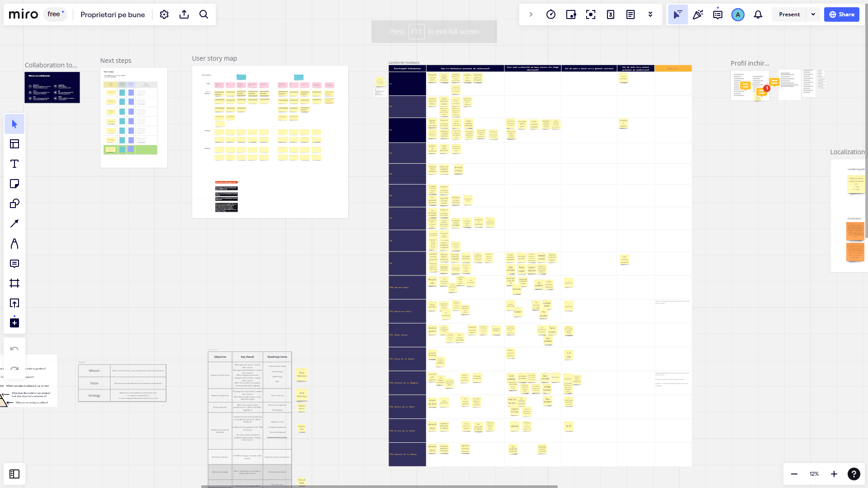Collapse the top toolbar with chevron
This screenshot has width=868, height=488.
531,14
